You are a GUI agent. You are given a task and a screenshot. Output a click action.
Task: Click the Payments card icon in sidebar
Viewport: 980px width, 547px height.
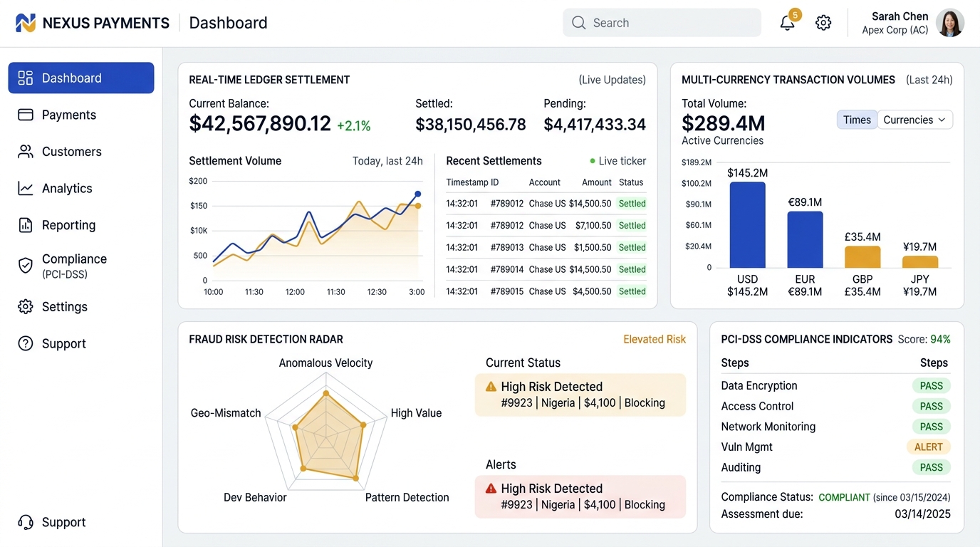pyautogui.click(x=26, y=115)
